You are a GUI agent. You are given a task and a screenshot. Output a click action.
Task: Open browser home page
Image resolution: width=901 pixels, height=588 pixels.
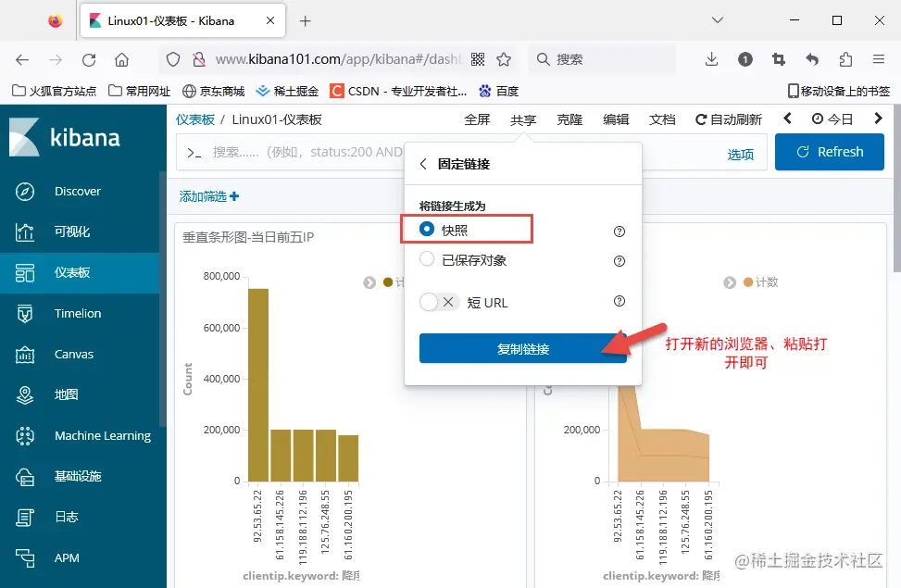click(121, 59)
